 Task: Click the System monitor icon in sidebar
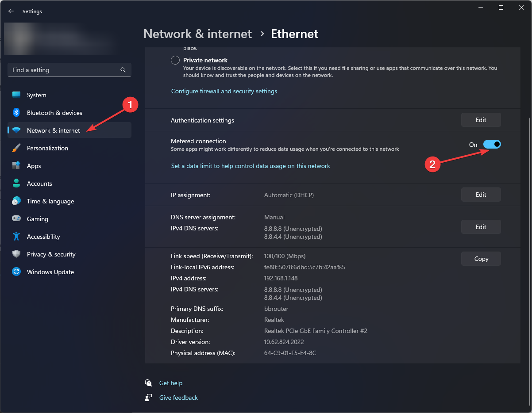tap(16, 95)
